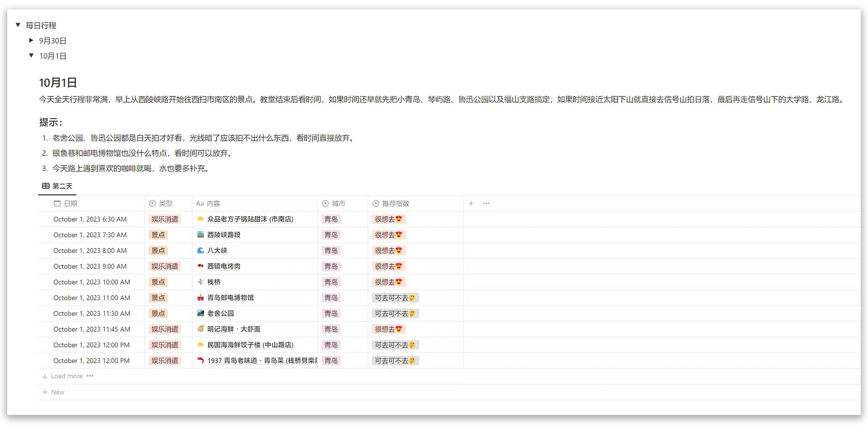Click the October 1, 2023 6:30 AM date cell
This screenshot has width=868, height=428.
90,219
